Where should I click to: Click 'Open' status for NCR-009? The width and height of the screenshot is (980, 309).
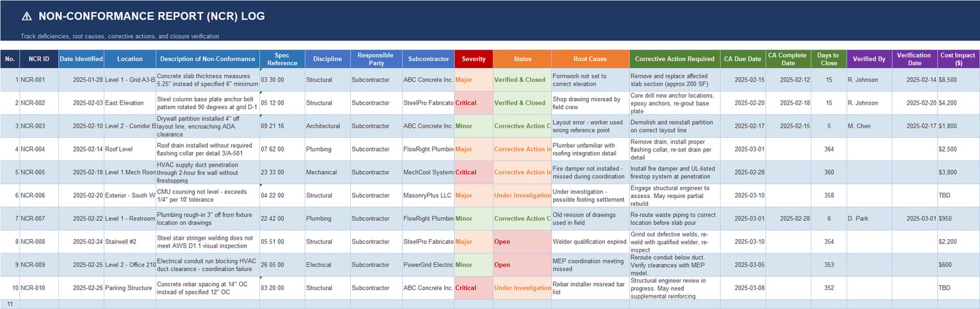(x=523, y=265)
